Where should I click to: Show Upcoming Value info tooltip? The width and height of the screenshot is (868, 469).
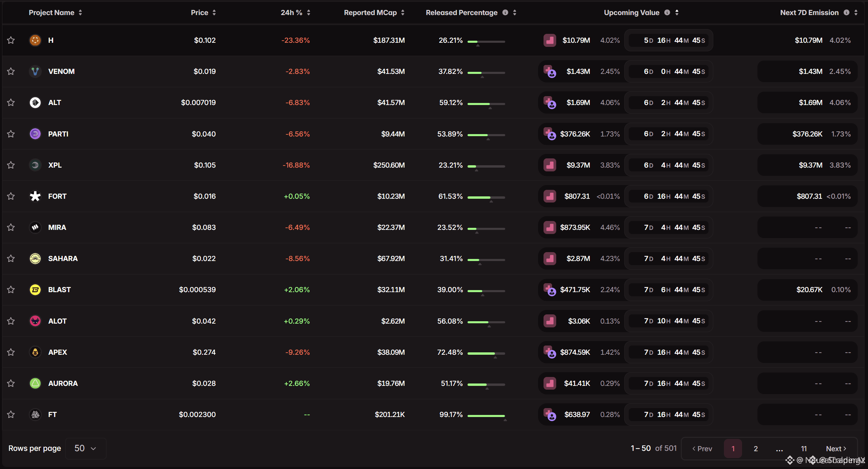click(667, 13)
